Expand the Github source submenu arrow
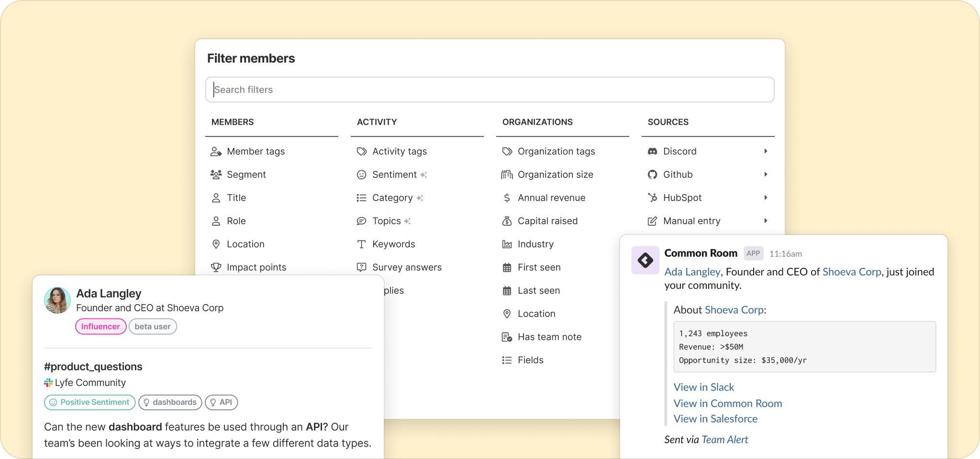Viewport: 980px width, 459px height. pyautogui.click(x=766, y=175)
